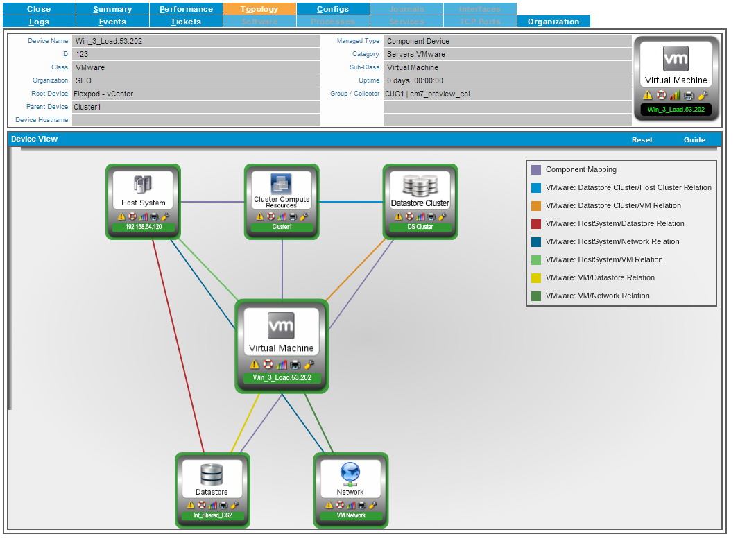View the bar chart icon on VM Network node

point(351,505)
